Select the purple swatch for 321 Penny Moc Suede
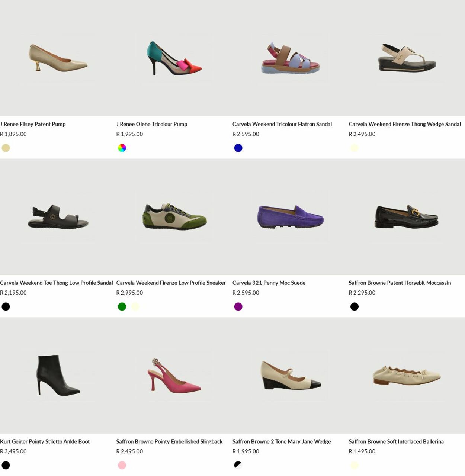The height and width of the screenshot is (476, 465). [238, 307]
